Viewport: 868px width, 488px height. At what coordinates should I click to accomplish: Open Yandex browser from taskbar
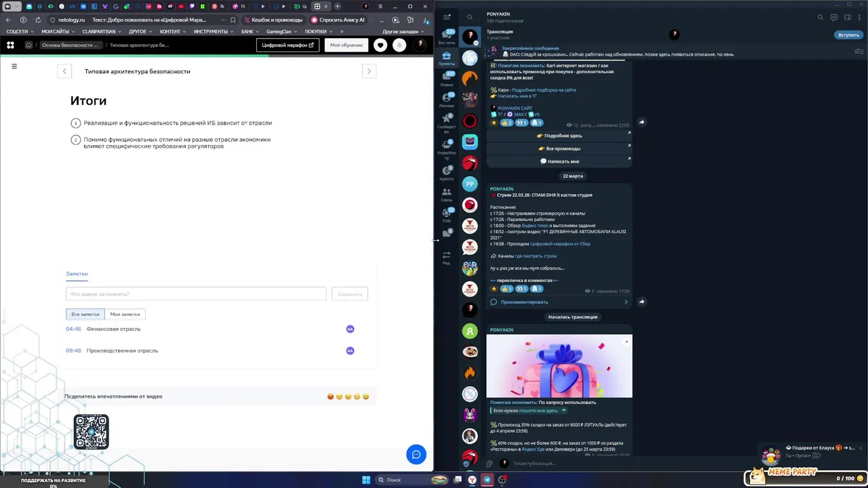(472, 480)
